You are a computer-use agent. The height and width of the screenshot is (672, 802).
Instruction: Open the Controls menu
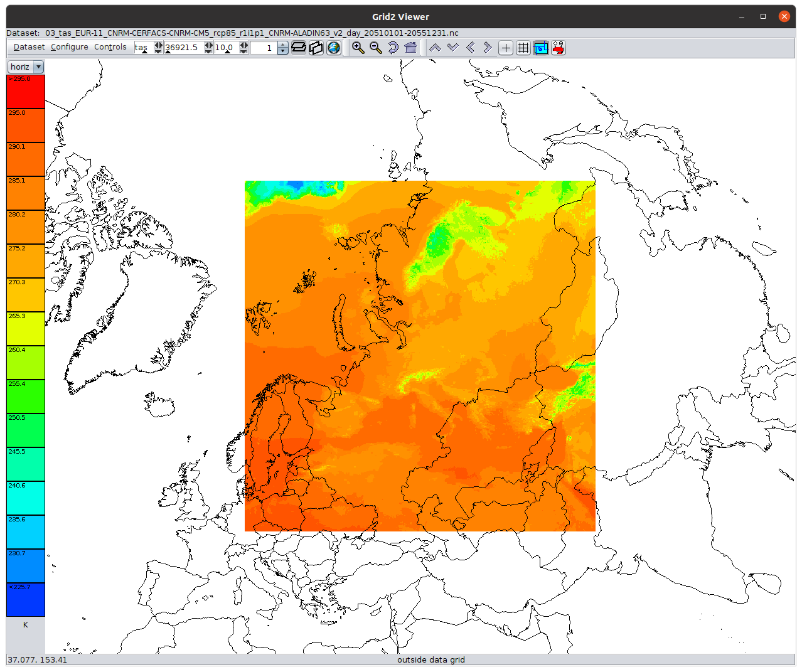pyautogui.click(x=110, y=47)
